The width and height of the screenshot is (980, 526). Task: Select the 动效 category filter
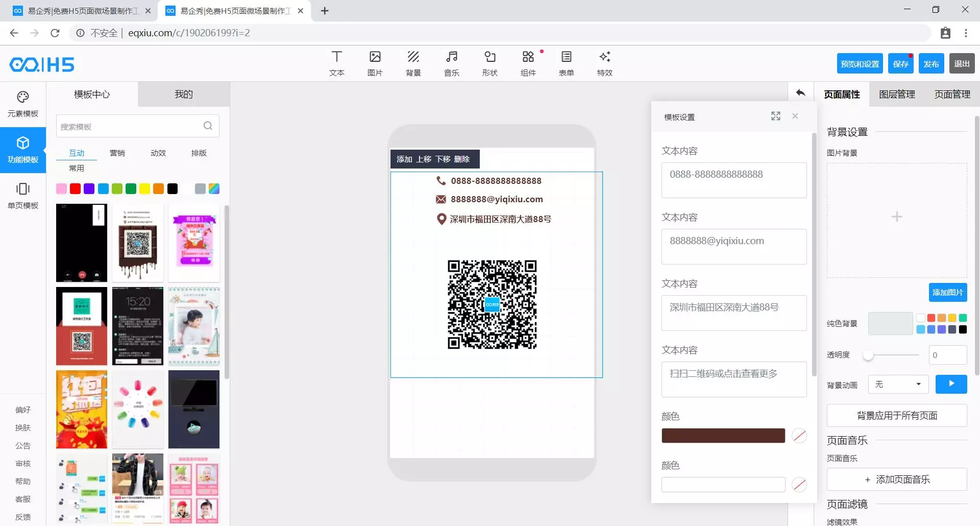[x=158, y=153]
